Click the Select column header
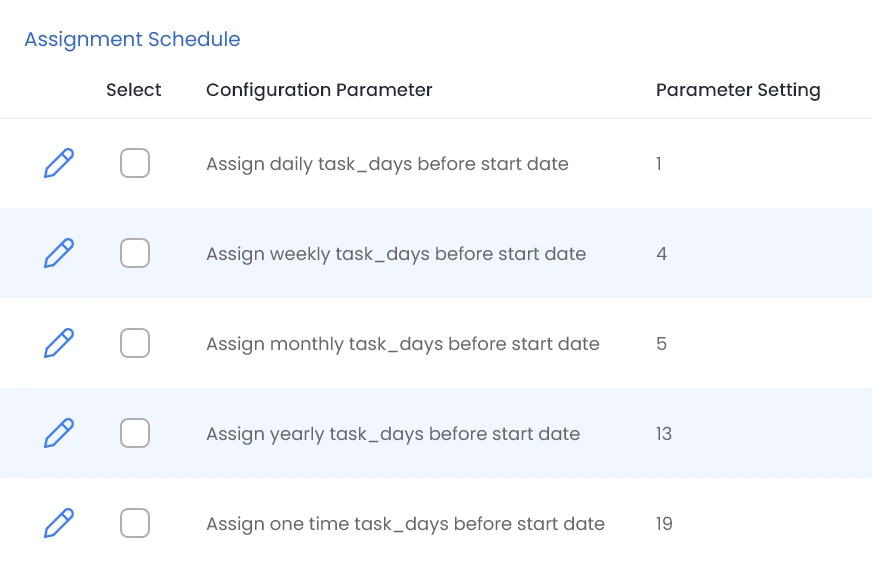The width and height of the screenshot is (872, 568). coord(133,90)
